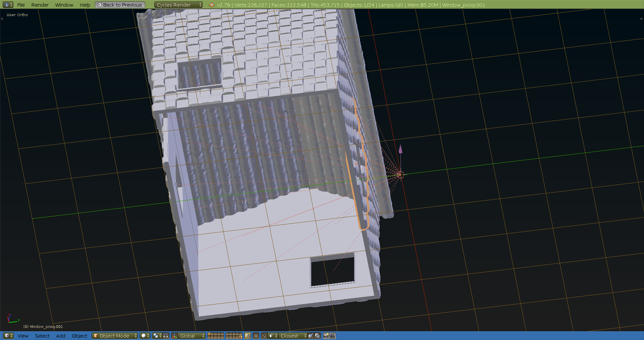644x340 pixels.
Task: Open the Add menu in viewport header
Action: [x=61, y=336]
